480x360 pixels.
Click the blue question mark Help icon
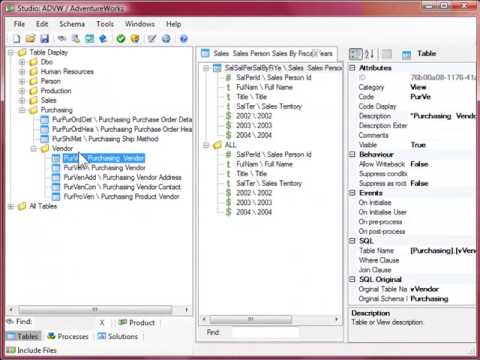(184, 39)
